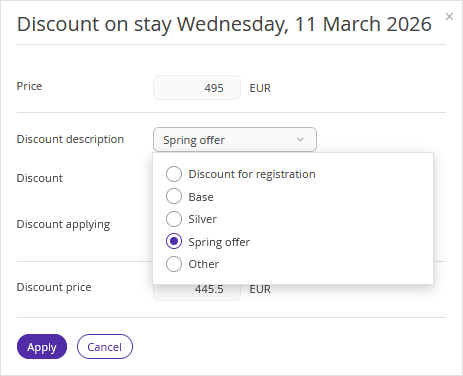
Task: Click the 'Discount price' label text
Action: (54, 287)
